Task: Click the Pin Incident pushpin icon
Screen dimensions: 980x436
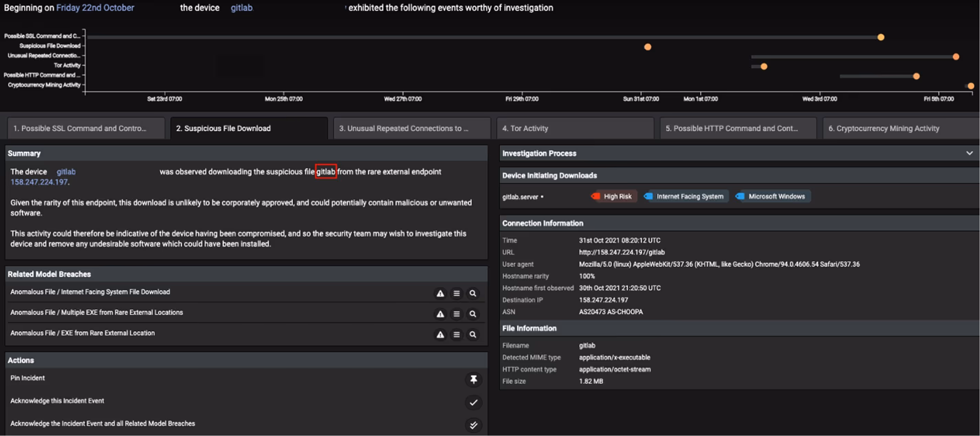Action: pyautogui.click(x=473, y=379)
